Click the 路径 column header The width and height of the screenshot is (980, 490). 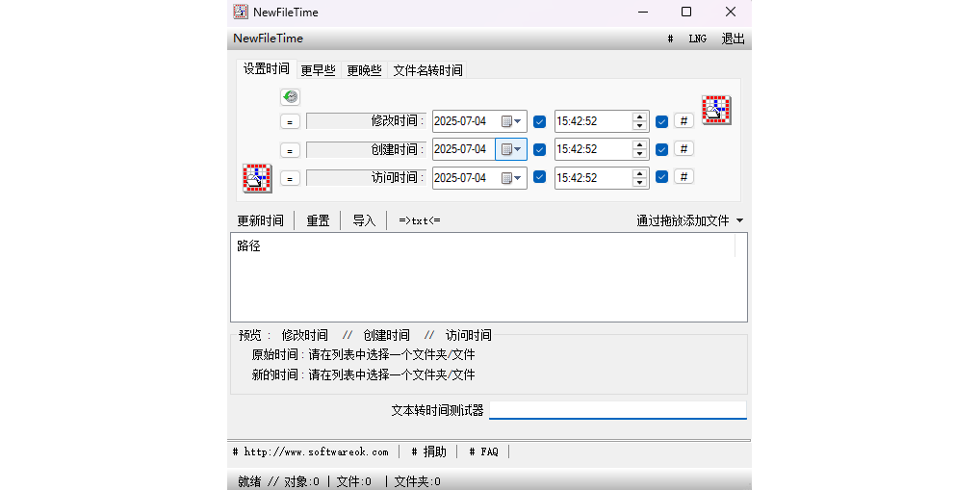click(x=484, y=245)
